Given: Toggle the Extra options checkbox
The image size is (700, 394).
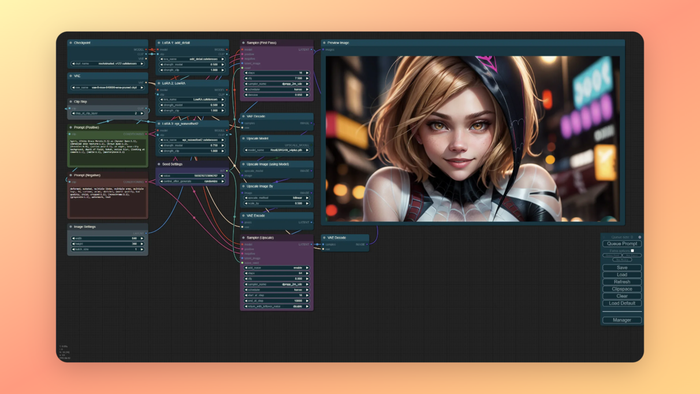Looking at the screenshot, I should (x=632, y=251).
